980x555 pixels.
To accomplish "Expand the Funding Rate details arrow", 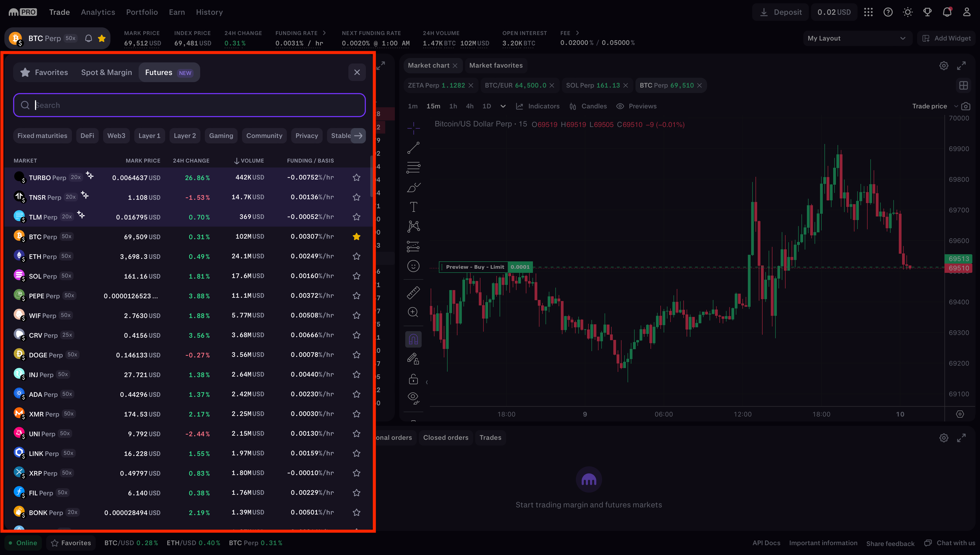I will pyautogui.click(x=324, y=33).
